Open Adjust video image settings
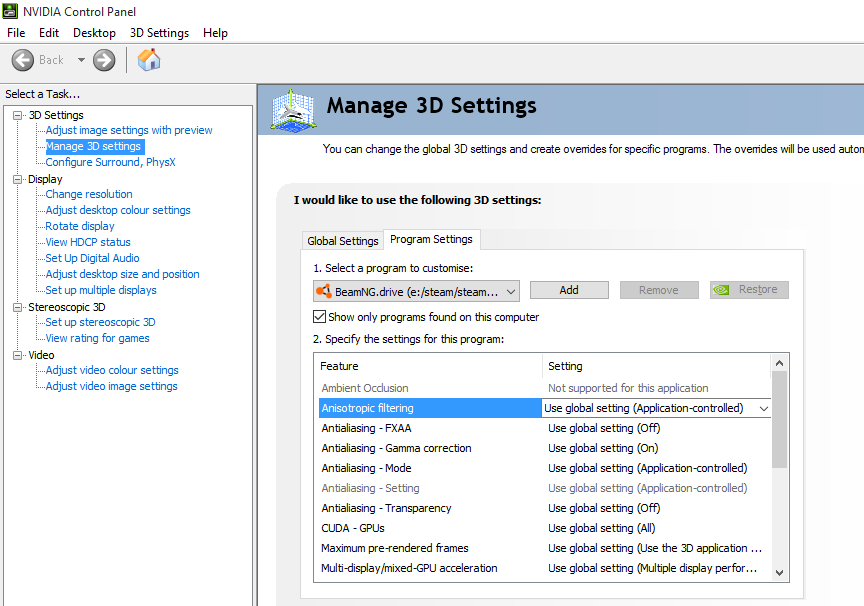Image resolution: width=864 pixels, height=606 pixels. pyautogui.click(x=111, y=386)
